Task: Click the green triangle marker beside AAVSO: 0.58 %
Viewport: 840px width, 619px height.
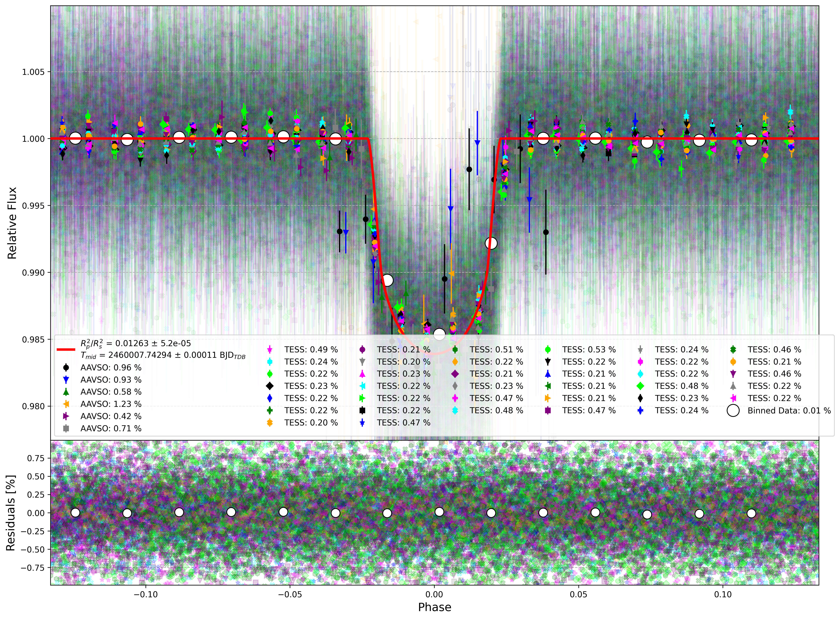Action: 66,392
